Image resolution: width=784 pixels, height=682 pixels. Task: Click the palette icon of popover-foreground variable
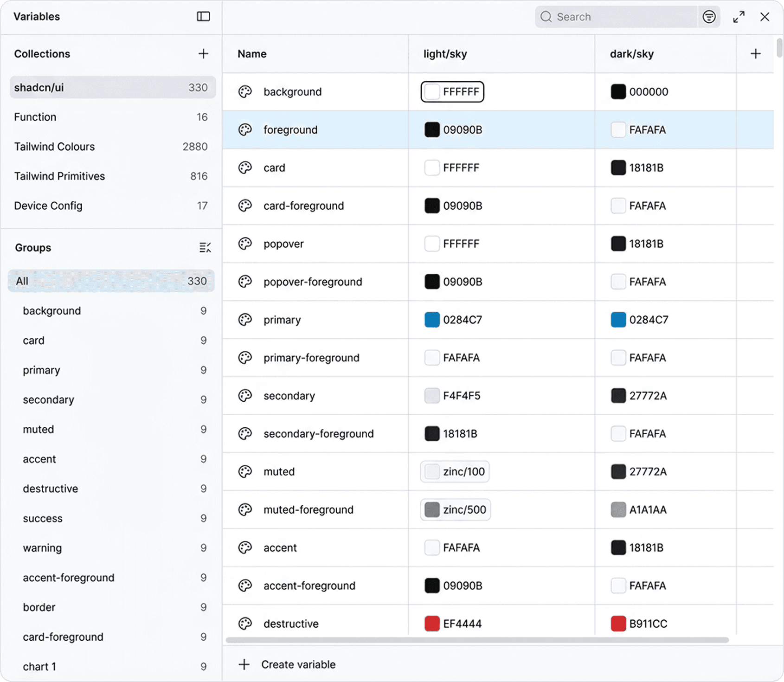[245, 282]
